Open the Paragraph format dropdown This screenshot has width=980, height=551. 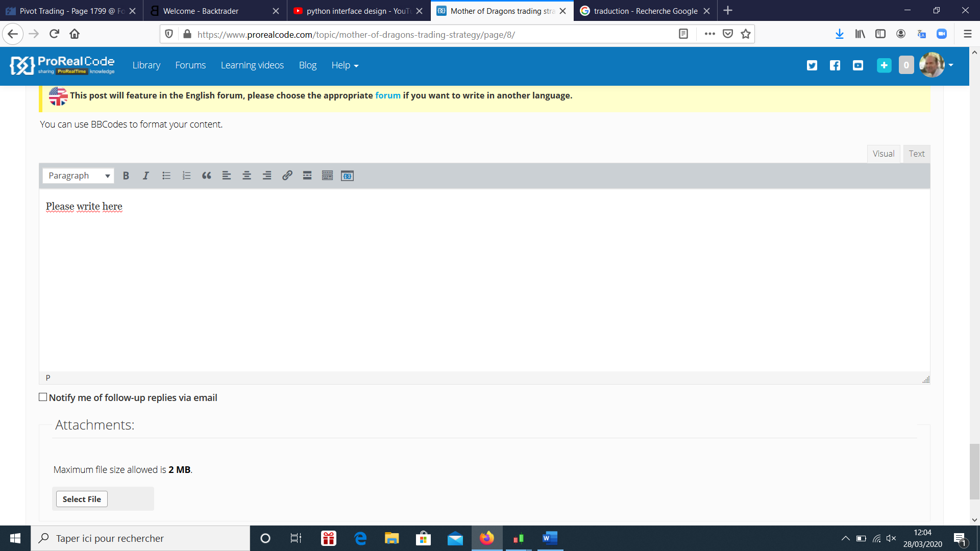point(79,176)
